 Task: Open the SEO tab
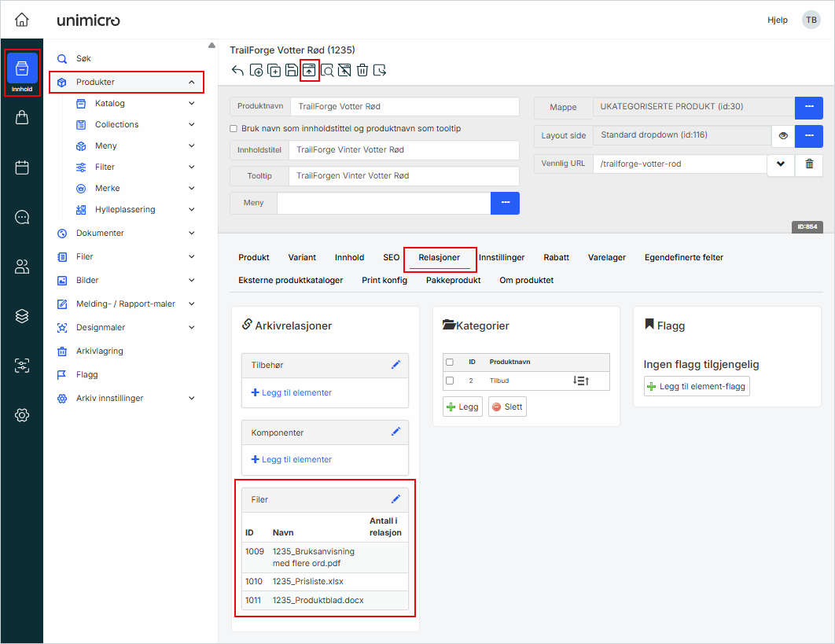pos(391,257)
